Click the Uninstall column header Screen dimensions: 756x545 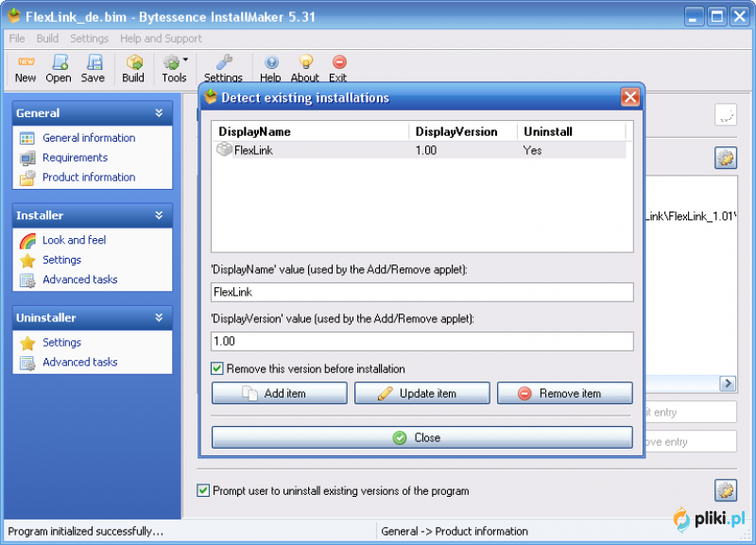coord(572,131)
